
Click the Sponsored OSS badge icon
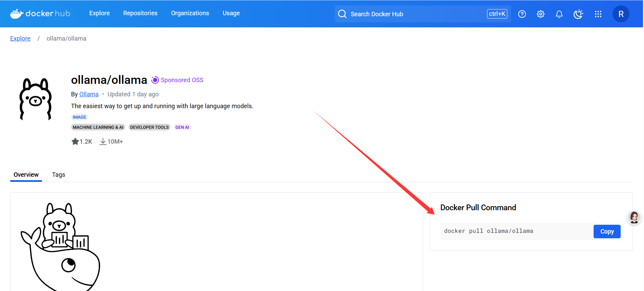pyautogui.click(x=155, y=80)
